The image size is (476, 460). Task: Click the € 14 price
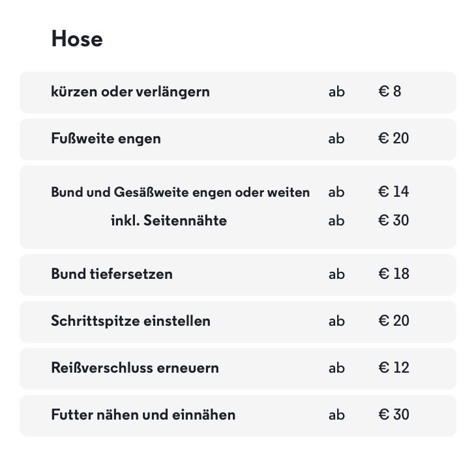click(x=394, y=192)
